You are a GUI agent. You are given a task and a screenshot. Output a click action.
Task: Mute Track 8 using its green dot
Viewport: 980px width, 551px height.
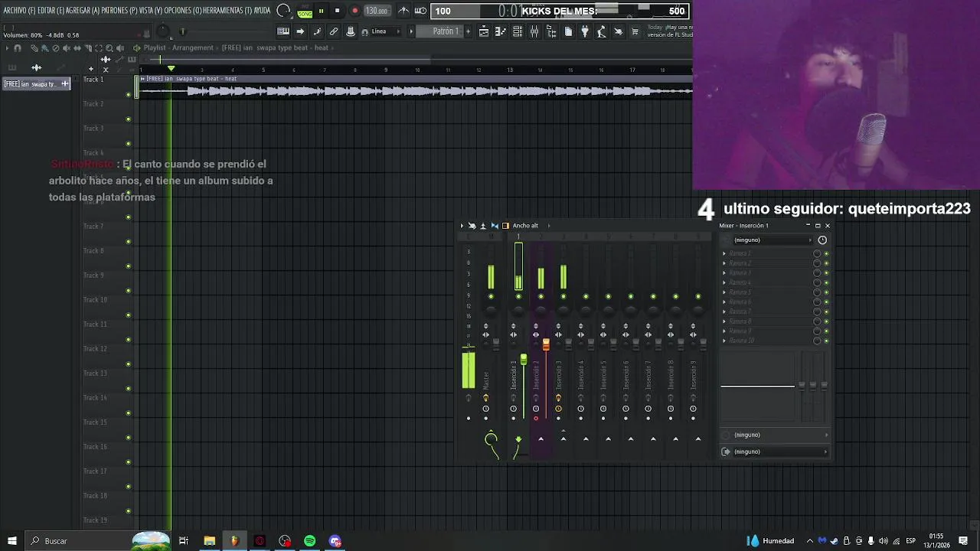[129, 266]
